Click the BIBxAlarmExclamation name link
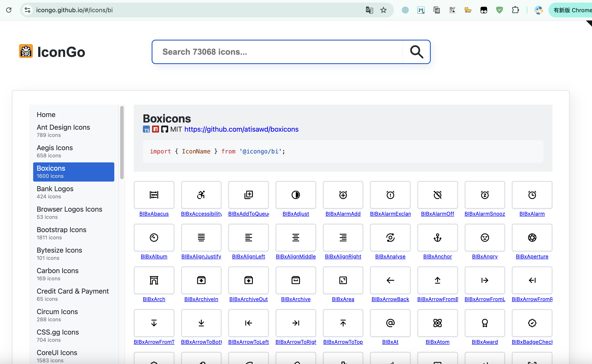Viewport: 592px width, 364px height. point(390,214)
